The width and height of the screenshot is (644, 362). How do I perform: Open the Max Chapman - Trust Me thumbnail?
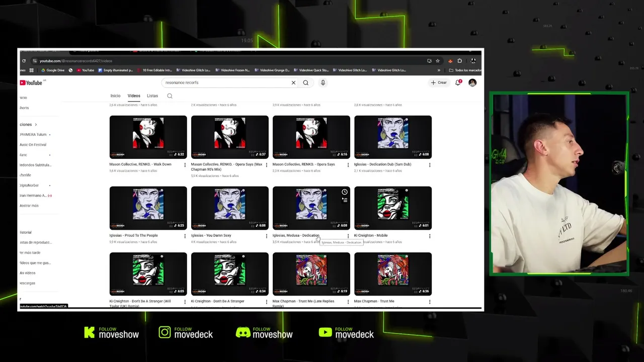(393, 274)
